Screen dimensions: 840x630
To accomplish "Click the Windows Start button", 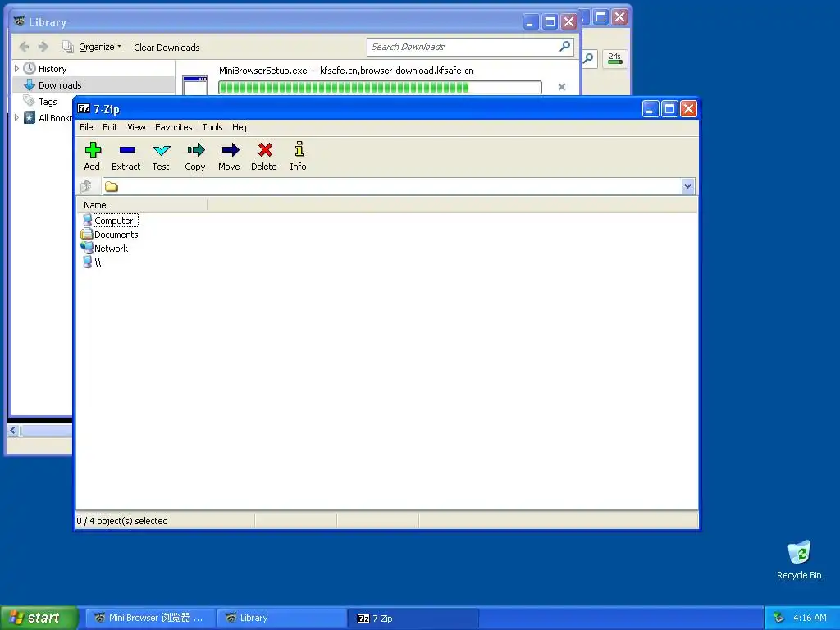I will [38, 618].
